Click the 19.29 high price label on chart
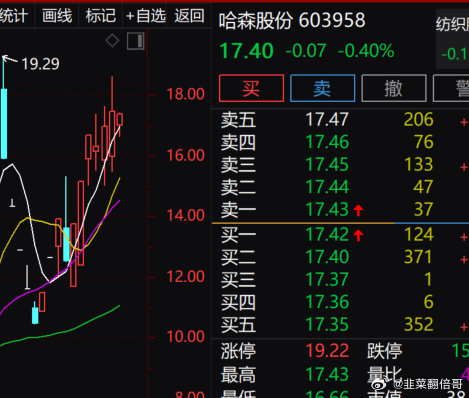 [40, 64]
